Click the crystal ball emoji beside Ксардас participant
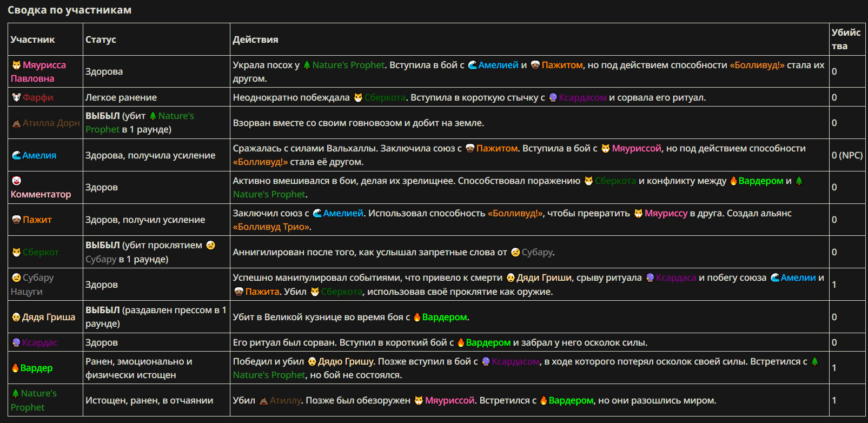The width and height of the screenshot is (868, 423). pos(16,342)
